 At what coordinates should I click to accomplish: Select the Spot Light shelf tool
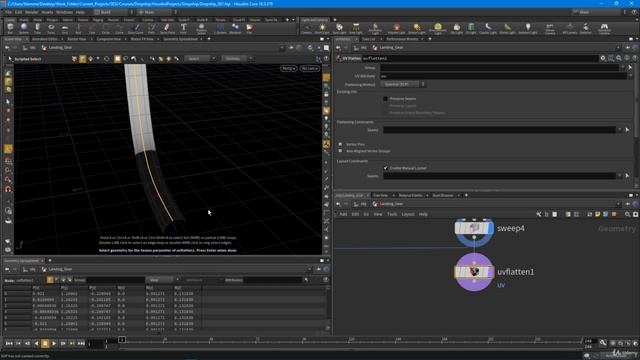[x=339, y=29]
